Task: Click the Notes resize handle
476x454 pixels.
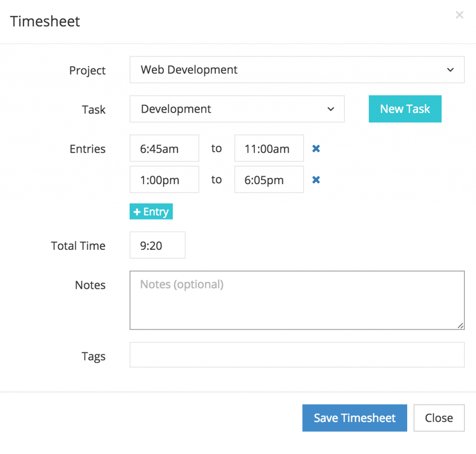Action: (462, 326)
